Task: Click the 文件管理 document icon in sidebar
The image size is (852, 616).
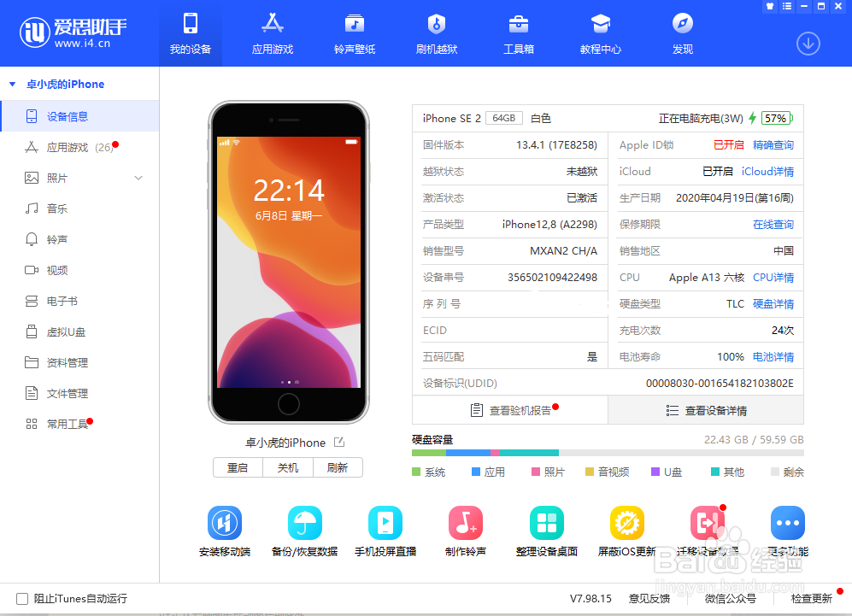Action: [x=32, y=393]
